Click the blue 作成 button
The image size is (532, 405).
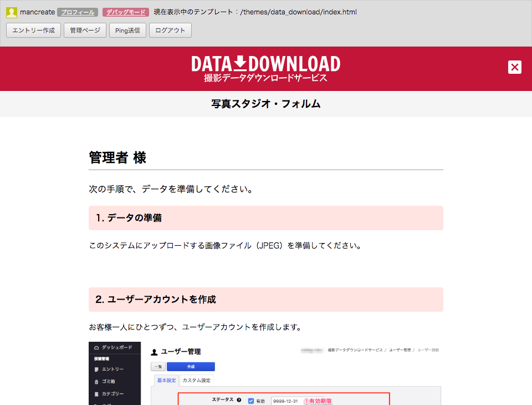pos(191,367)
